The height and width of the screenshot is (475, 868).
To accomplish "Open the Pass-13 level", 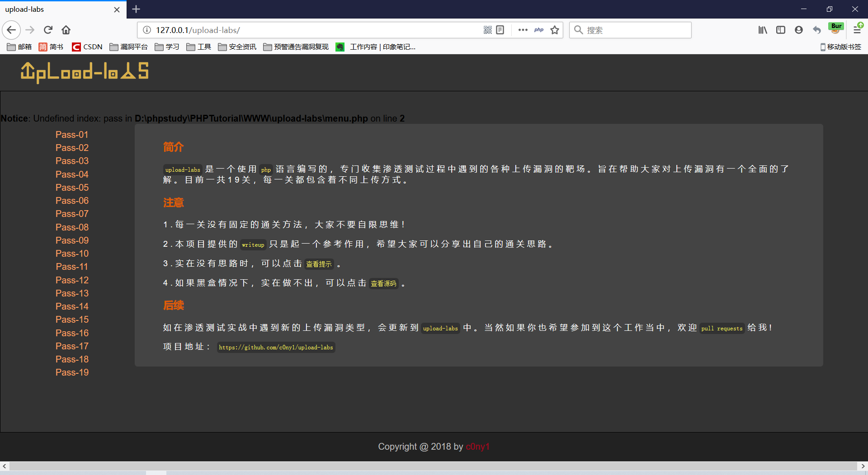I will tap(72, 293).
